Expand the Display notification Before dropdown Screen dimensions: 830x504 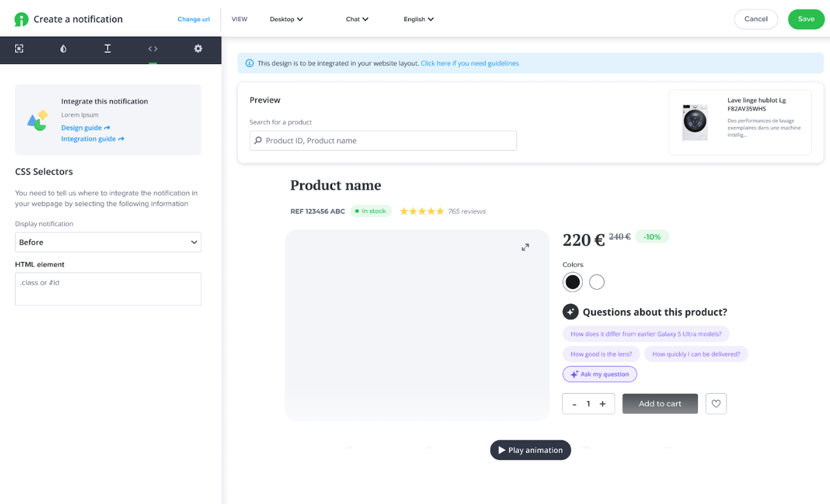[x=108, y=242]
